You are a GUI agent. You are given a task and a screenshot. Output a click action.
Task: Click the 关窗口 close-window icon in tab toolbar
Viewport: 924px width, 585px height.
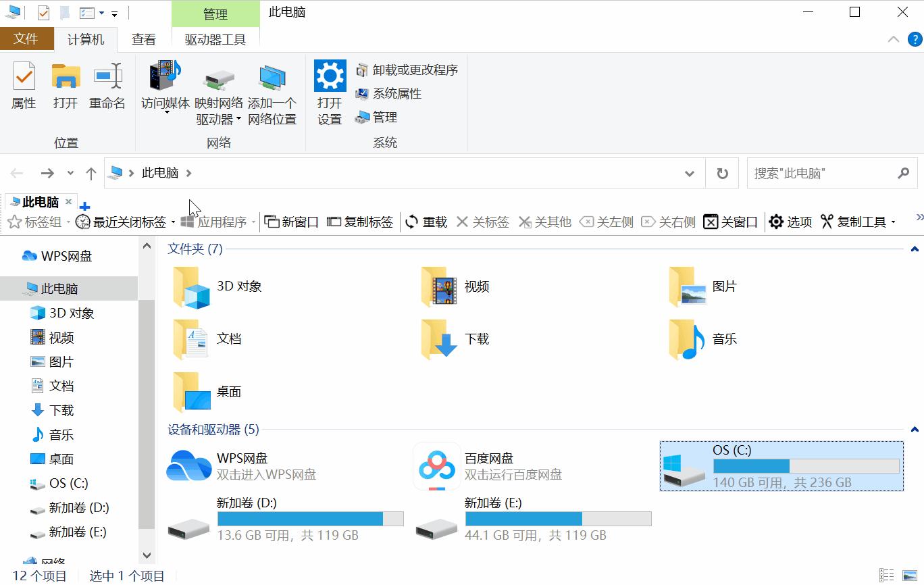point(711,222)
